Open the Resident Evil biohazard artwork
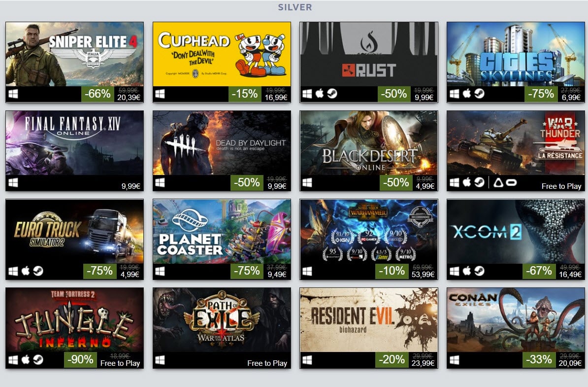Image resolution: width=588 pixels, height=387 pixels. 369,320
